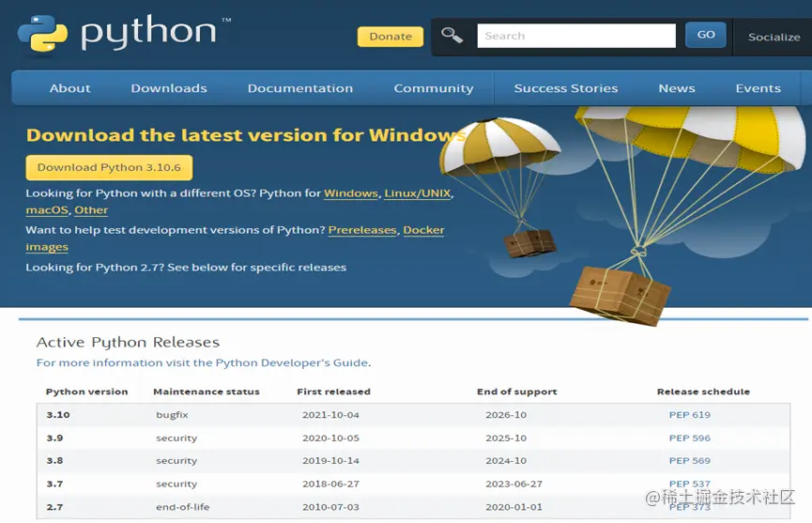Image resolution: width=812 pixels, height=523 pixels.
Task: Click the End of support column header
Action: point(517,392)
